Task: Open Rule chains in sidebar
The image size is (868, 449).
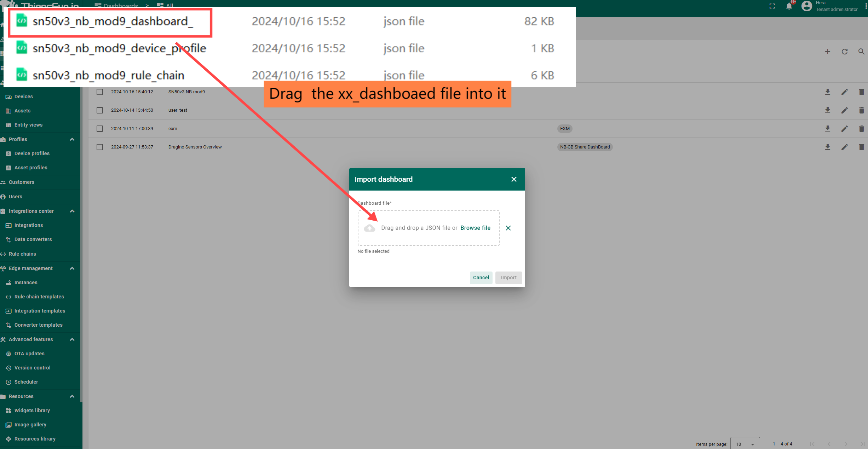Action: (22, 254)
